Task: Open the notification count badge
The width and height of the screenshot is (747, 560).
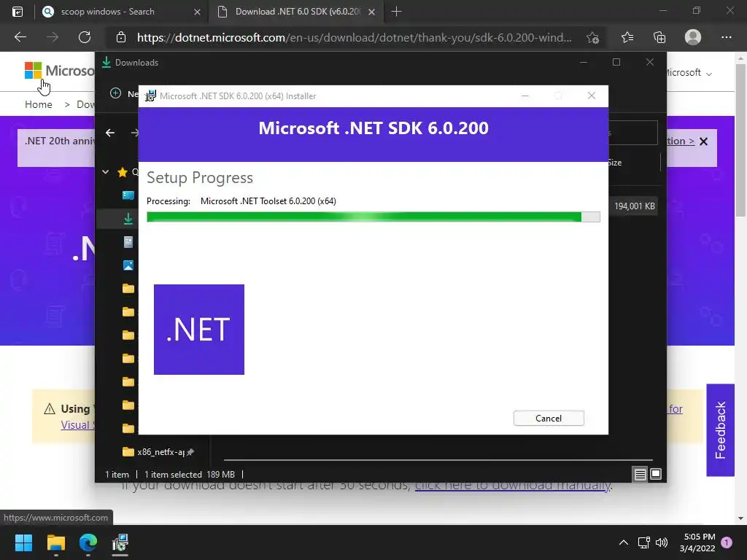Action: click(x=727, y=542)
